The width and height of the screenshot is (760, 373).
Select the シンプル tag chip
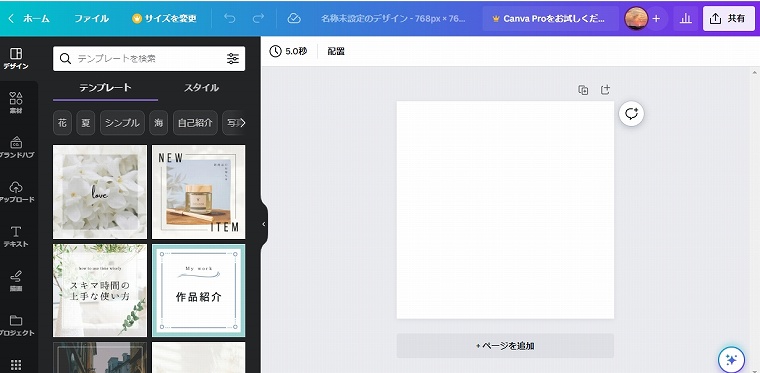pos(122,123)
